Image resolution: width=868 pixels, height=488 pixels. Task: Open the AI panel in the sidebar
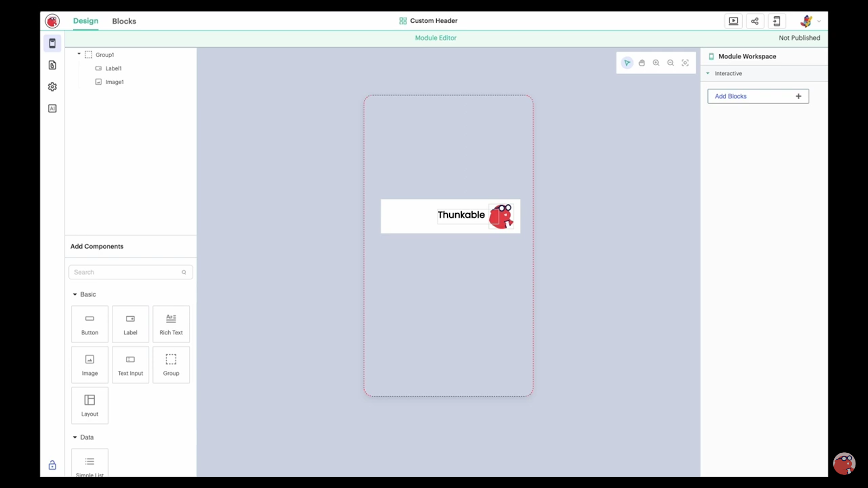(52, 108)
